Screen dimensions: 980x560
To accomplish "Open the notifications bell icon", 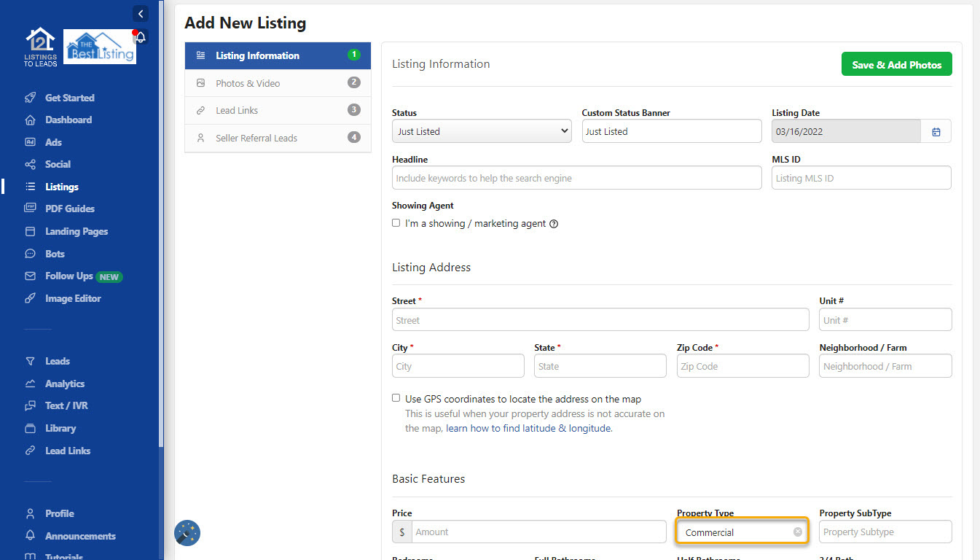I will click(x=139, y=36).
